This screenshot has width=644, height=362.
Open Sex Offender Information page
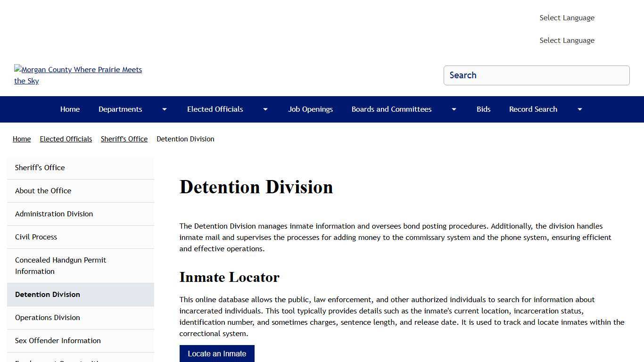pos(58,340)
